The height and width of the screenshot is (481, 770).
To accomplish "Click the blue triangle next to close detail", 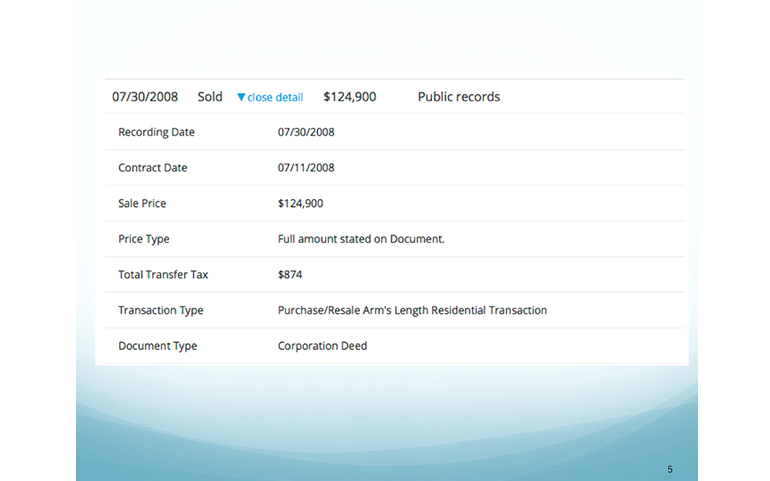I will tap(241, 97).
